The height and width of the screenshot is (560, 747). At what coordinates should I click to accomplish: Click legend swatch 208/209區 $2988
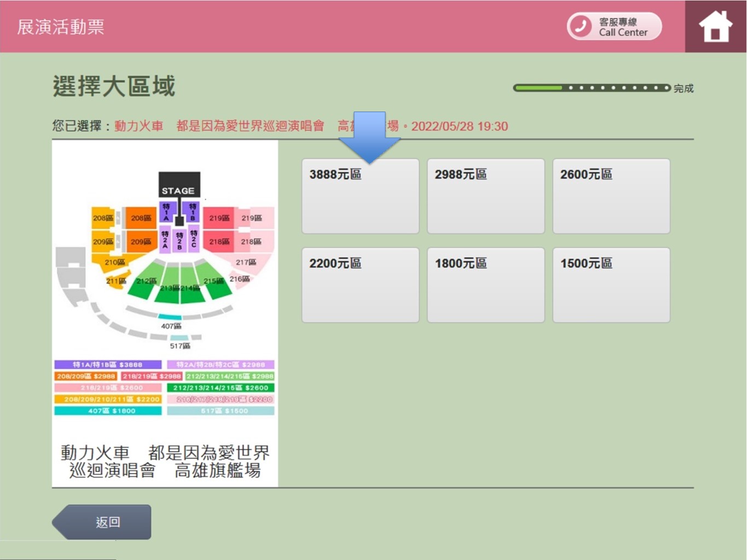(86, 376)
